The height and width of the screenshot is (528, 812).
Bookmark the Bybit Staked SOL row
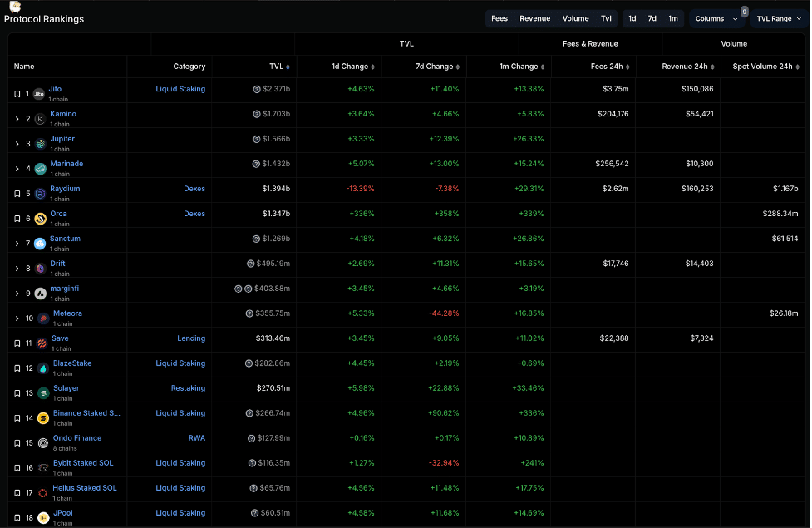(x=17, y=468)
